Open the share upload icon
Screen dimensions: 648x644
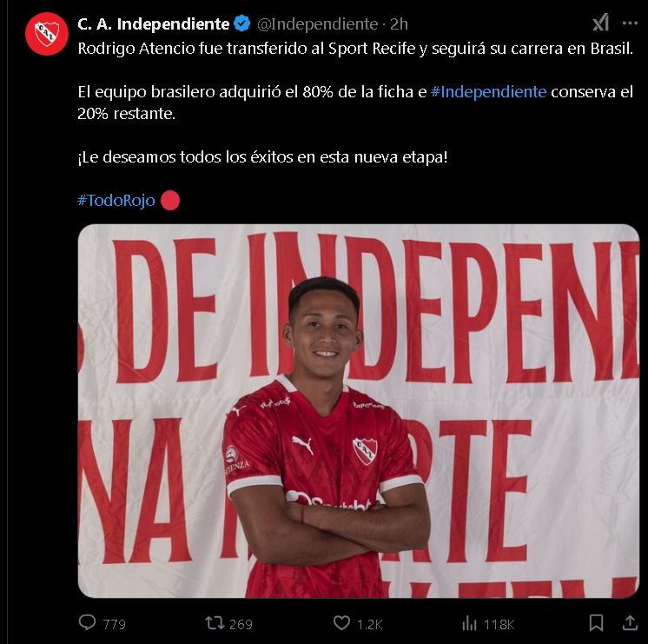(630, 622)
